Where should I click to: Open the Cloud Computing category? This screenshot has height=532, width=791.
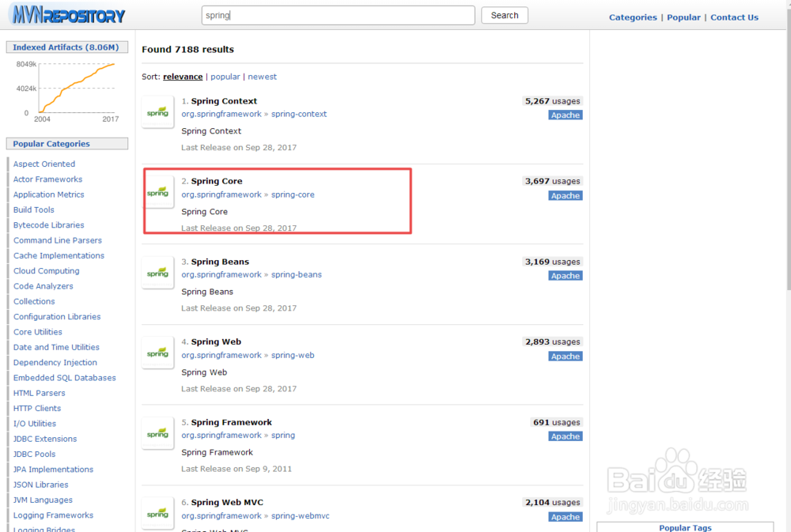(x=47, y=271)
